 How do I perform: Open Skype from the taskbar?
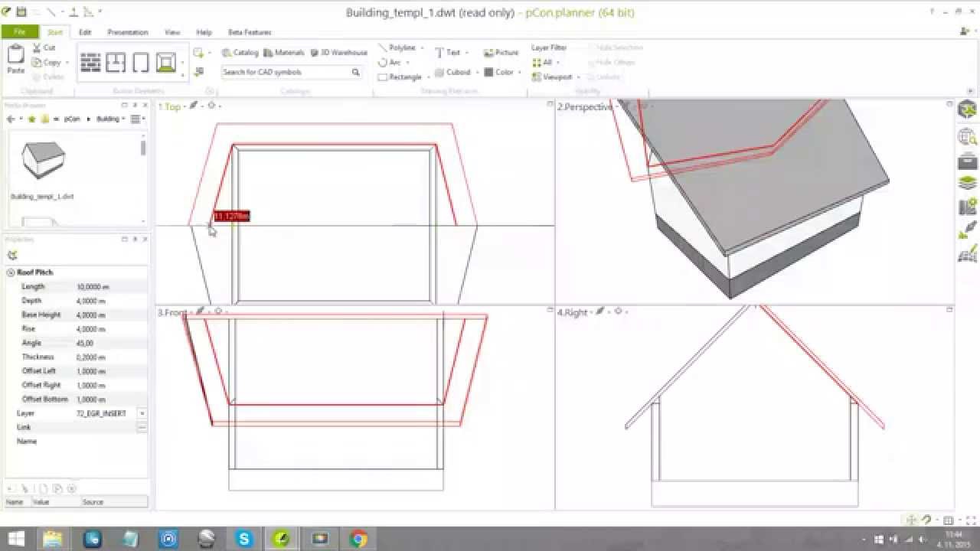click(244, 539)
